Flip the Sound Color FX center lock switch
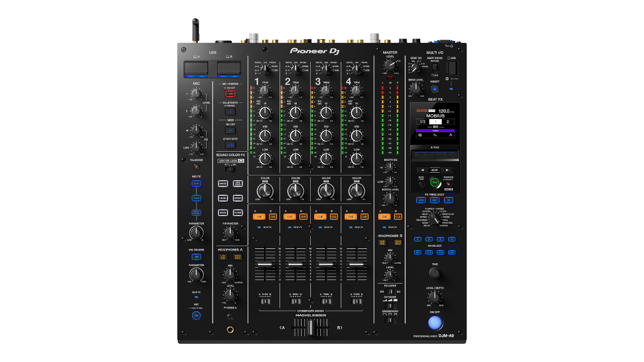The image size is (644, 362). pos(230,169)
